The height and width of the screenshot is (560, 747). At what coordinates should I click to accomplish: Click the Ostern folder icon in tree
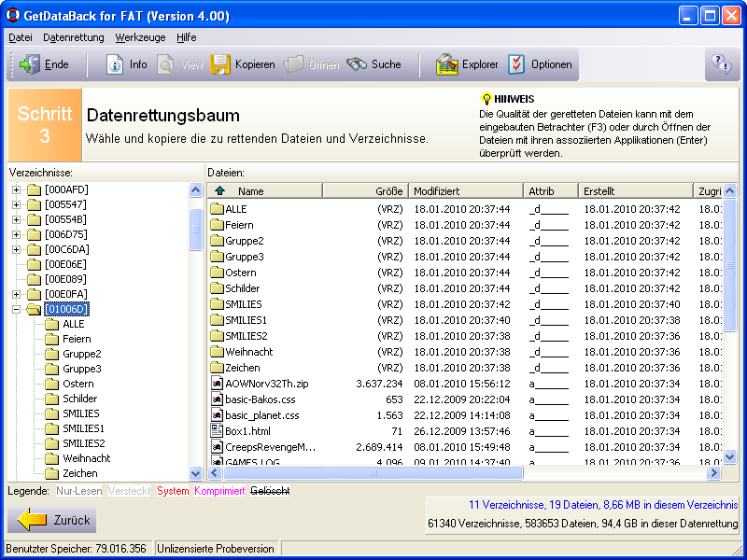click(51, 384)
